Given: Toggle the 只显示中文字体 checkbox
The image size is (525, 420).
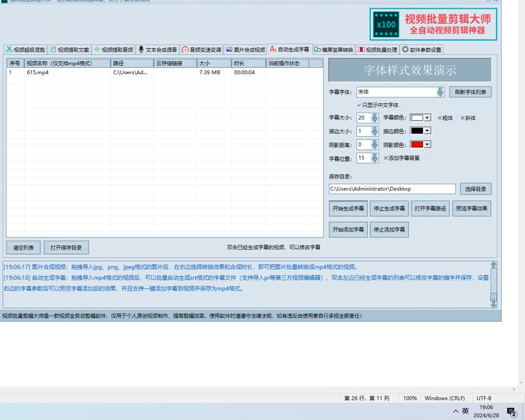Looking at the screenshot, I should click(x=359, y=105).
